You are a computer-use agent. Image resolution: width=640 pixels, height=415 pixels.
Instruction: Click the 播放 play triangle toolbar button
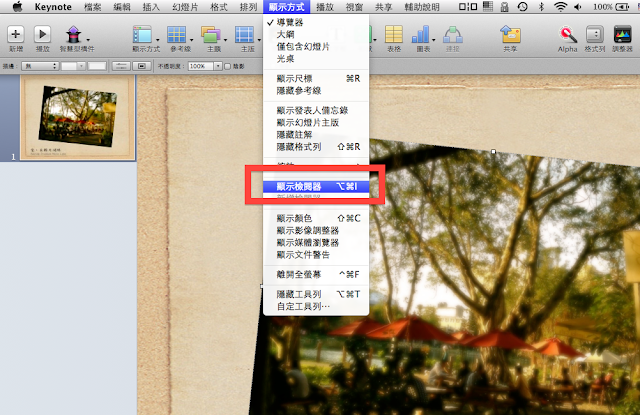(x=42, y=34)
